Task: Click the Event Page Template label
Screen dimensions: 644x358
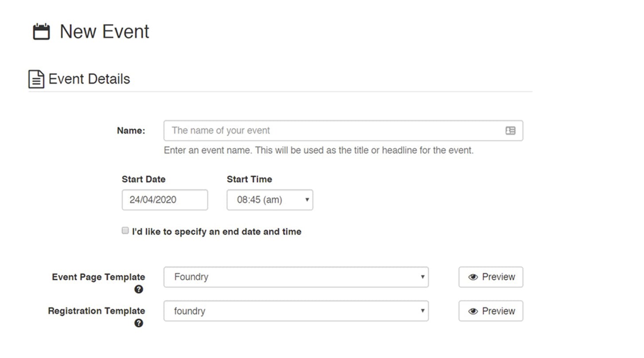Action: point(98,277)
